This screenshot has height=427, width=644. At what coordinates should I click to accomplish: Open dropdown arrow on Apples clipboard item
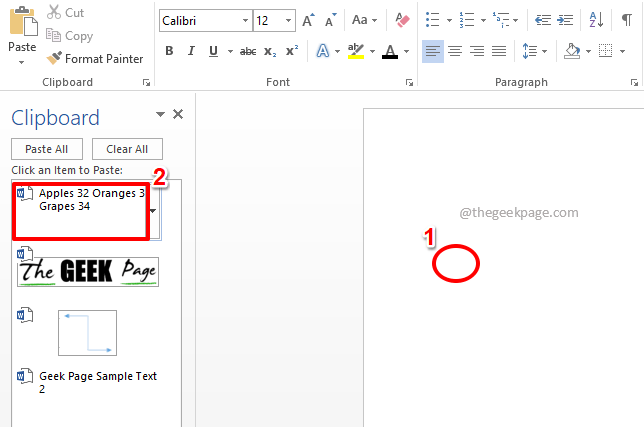(152, 211)
